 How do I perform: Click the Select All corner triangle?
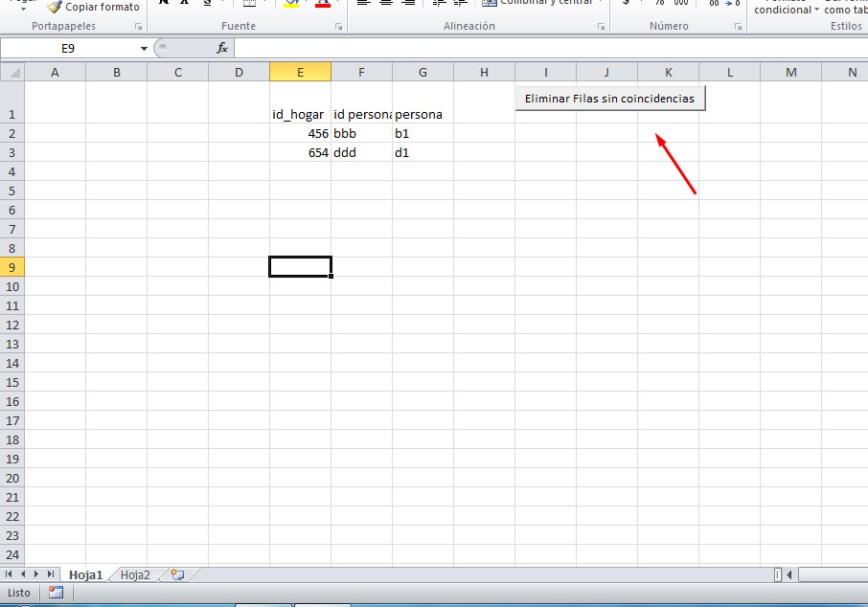point(12,72)
